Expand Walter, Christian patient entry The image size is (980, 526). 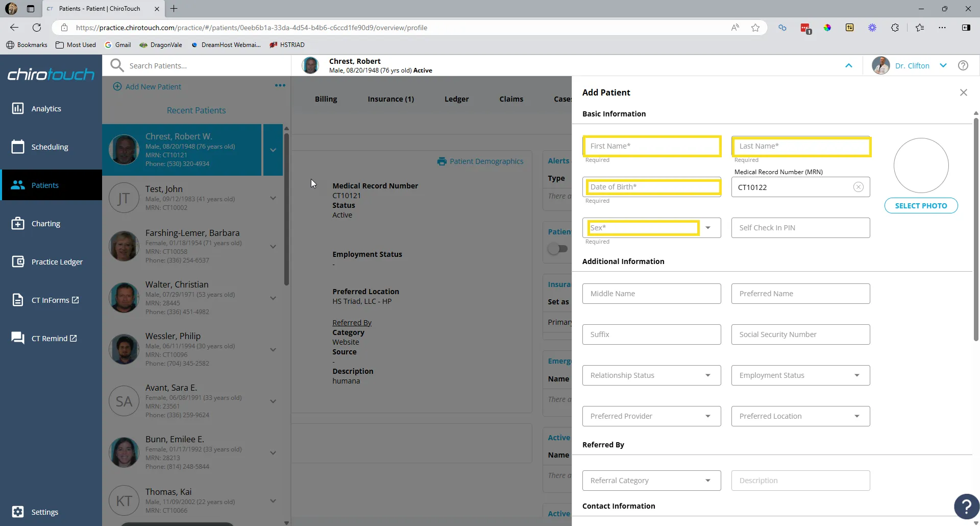point(273,298)
